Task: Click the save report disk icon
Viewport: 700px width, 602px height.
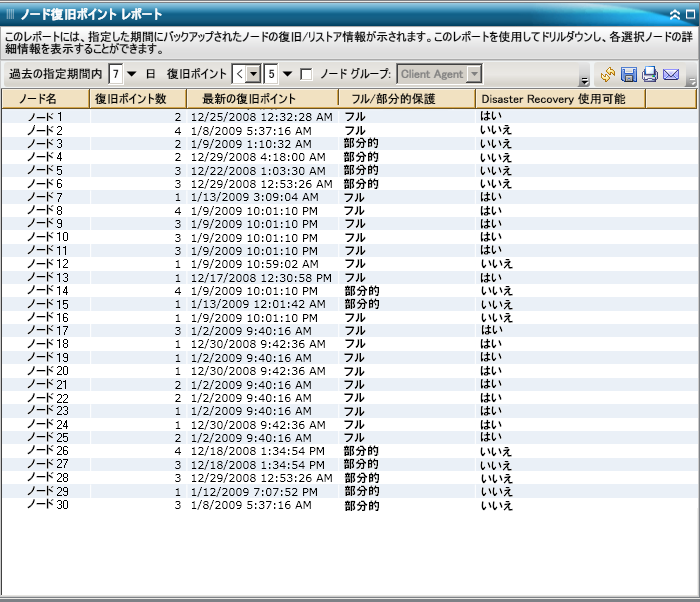Action: pos(629,75)
